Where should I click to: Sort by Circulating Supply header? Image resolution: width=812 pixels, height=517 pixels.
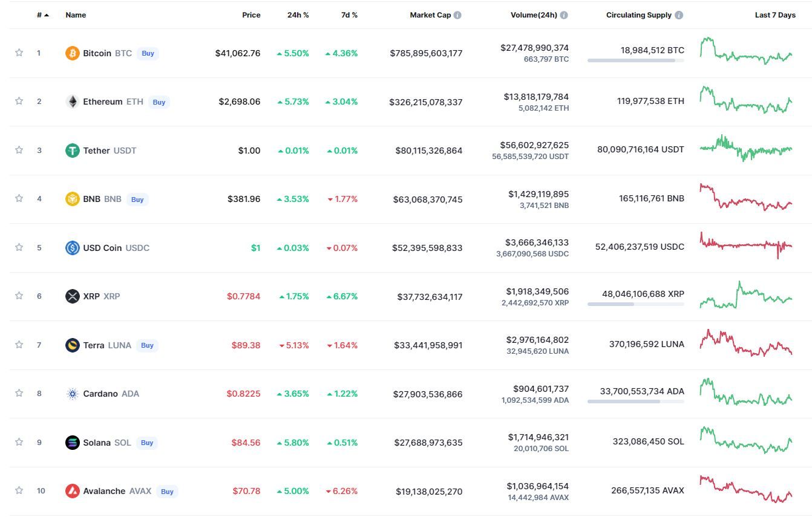pyautogui.click(x=639, y=15)
